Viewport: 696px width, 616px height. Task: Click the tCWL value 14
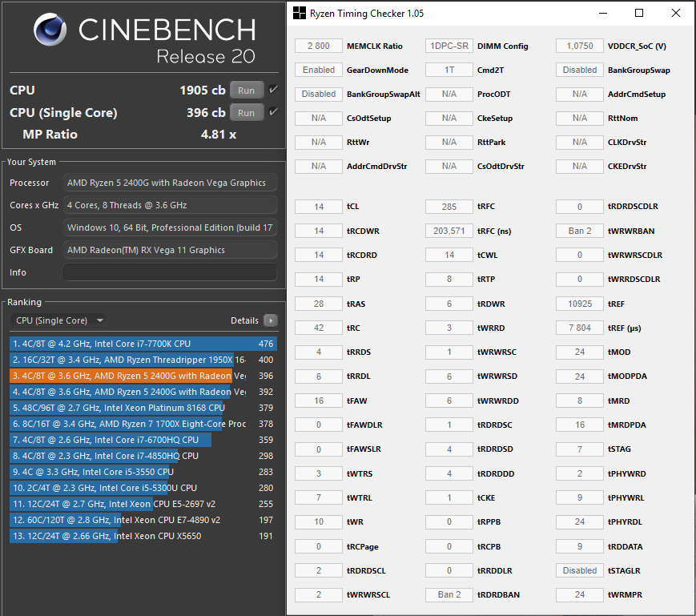pos(449,255)
